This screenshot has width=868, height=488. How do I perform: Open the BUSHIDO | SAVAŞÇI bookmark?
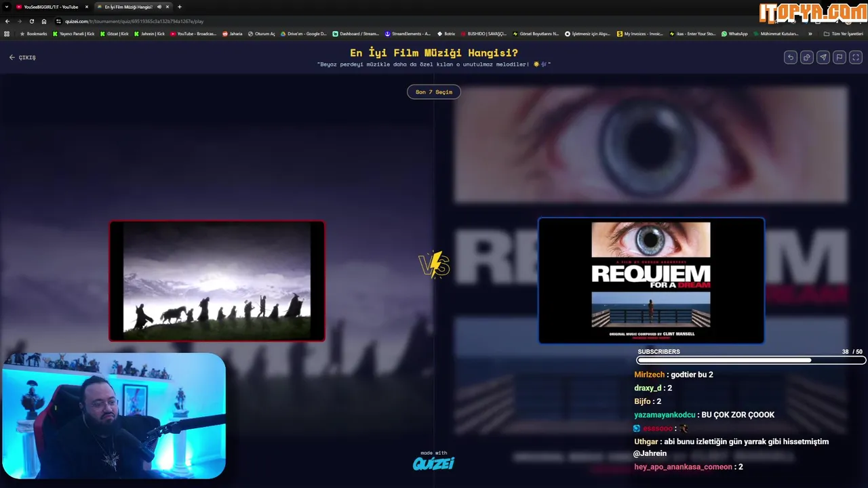[x=484, y=33]
